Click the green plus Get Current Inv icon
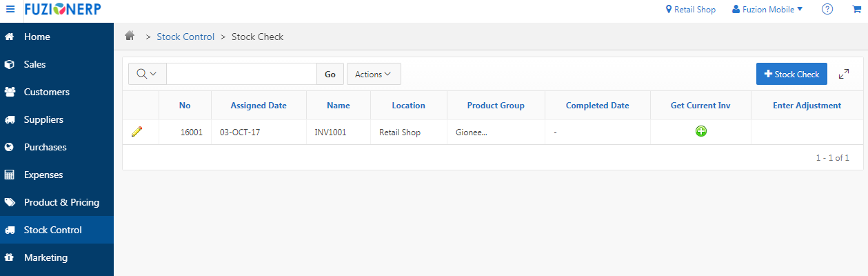 700,131
